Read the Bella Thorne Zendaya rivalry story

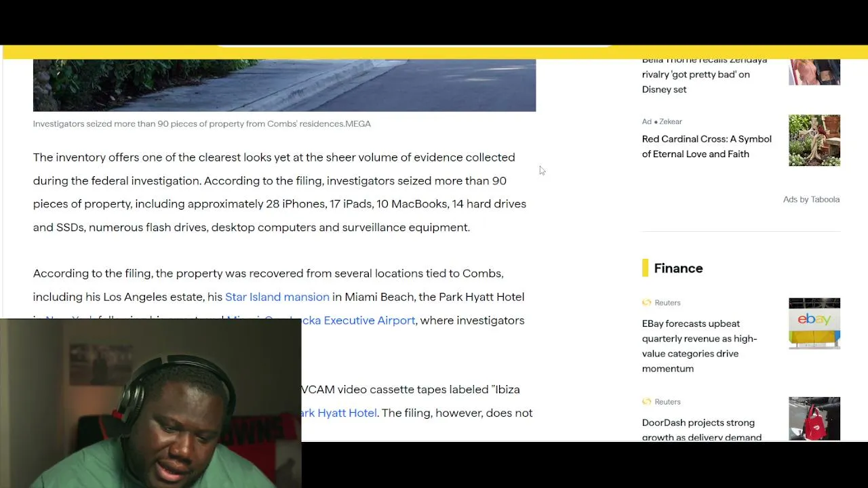point(705,75)
